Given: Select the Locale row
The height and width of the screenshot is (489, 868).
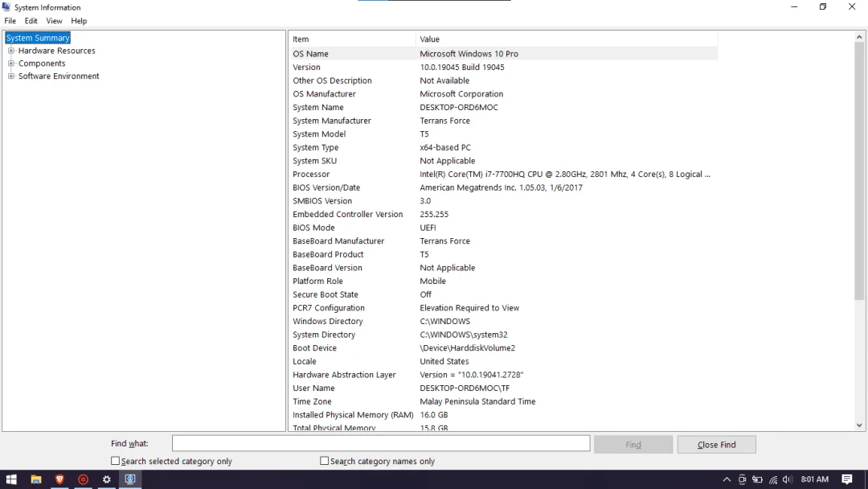Looking at the screenshot, I should pos(503,361).
